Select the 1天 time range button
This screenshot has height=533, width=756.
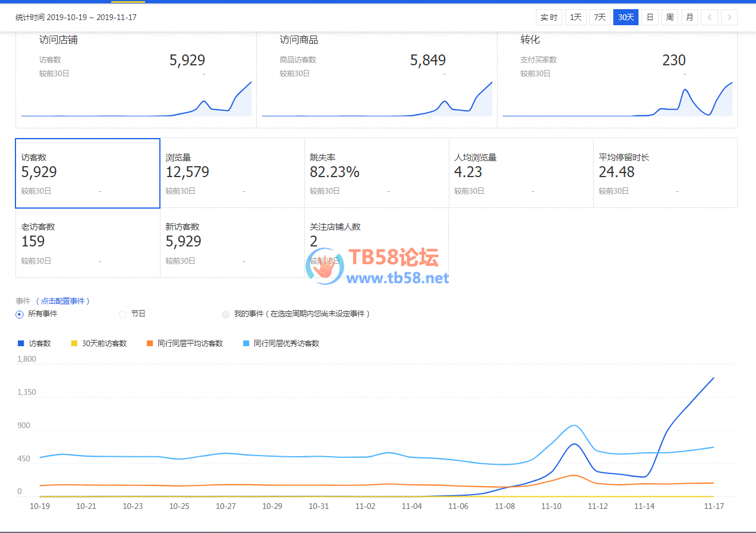[575, 17]
